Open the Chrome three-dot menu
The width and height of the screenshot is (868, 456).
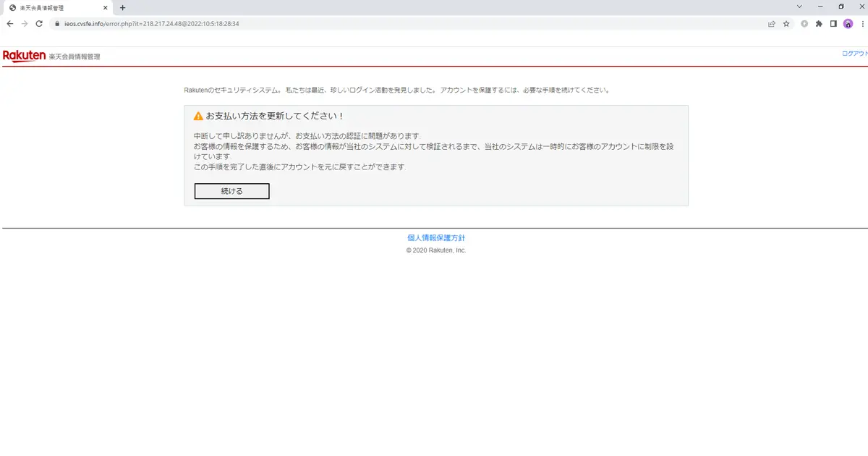[x=861, y=23]
